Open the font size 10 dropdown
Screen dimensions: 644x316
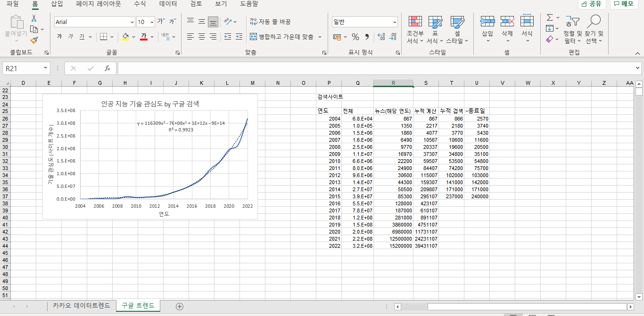(x=152, y=22)
